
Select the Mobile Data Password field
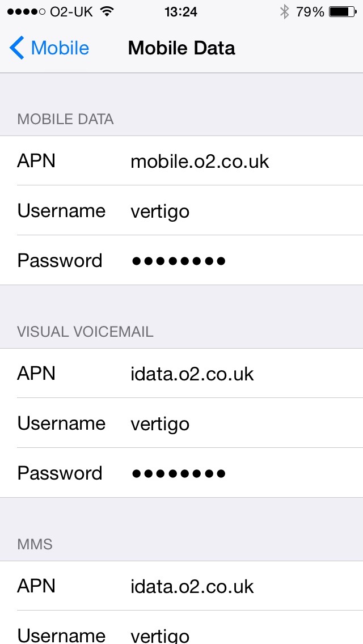click(x=181, y=260)
